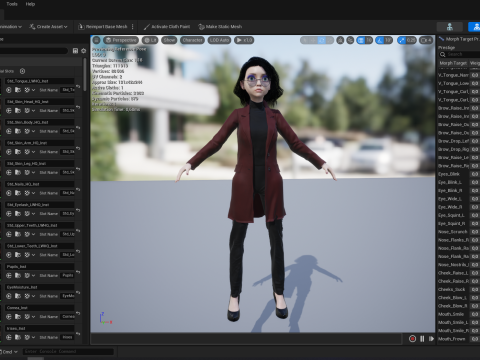Screen dimensions: 480x360
Task: Reset EyeMoisture_Inst slot to default
Action: [x=78, y=292]
